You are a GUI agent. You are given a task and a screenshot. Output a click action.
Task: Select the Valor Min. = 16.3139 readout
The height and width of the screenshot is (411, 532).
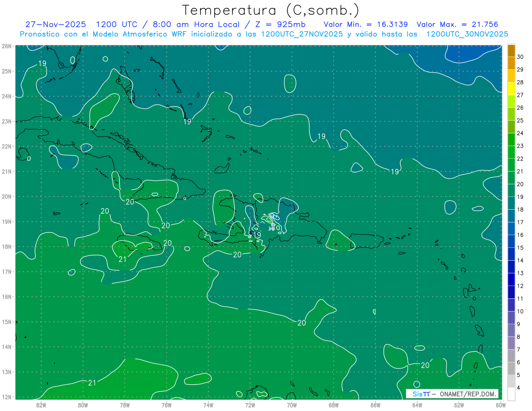[x=365, y=25]
